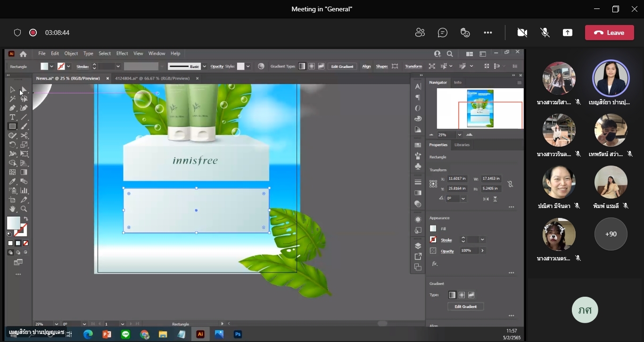Open the Object menu
The height and width of the screenshot is (342, 644).
point(71,54)
